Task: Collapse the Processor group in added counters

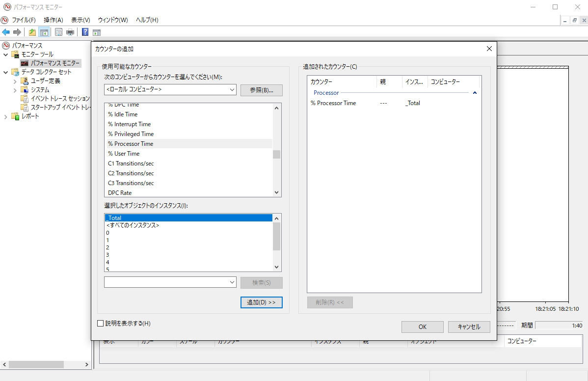Action: point(475,93)
